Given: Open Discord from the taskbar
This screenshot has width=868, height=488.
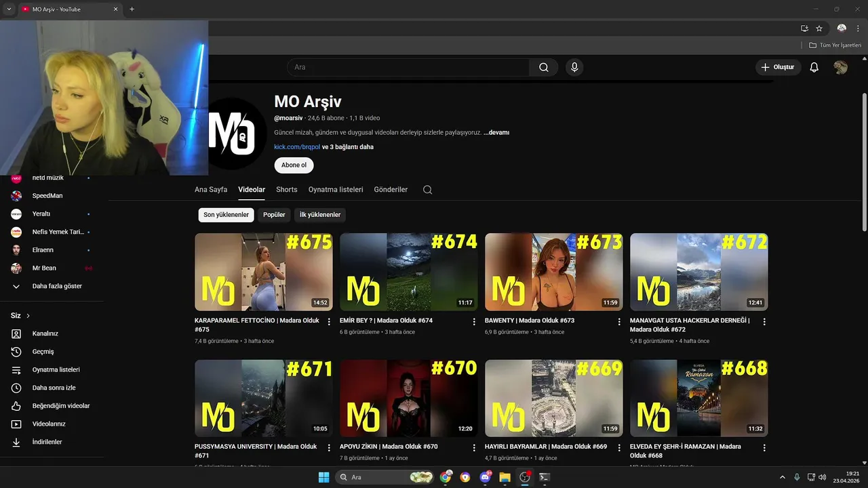Looking at the screenshot, I should coord(485,477).
